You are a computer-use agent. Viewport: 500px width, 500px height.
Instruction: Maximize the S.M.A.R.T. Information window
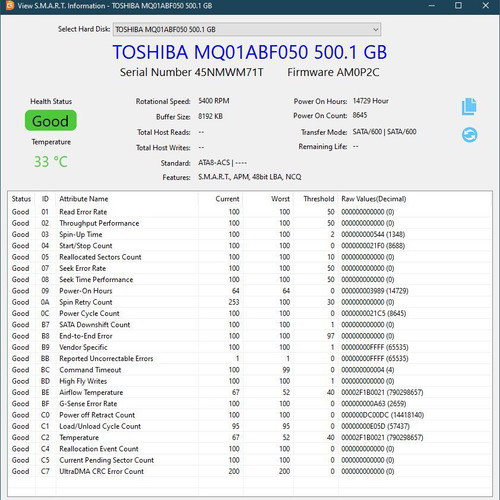(x=459, y=6)
